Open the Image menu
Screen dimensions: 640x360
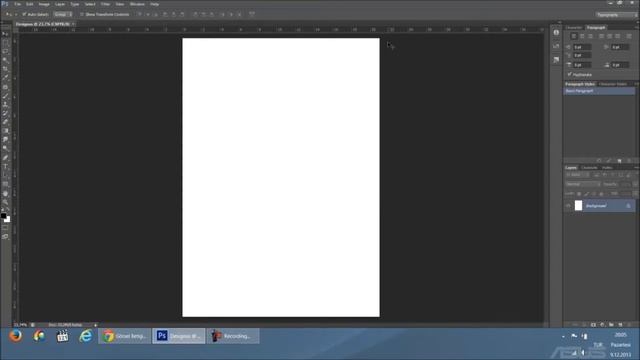coord(44,4)
